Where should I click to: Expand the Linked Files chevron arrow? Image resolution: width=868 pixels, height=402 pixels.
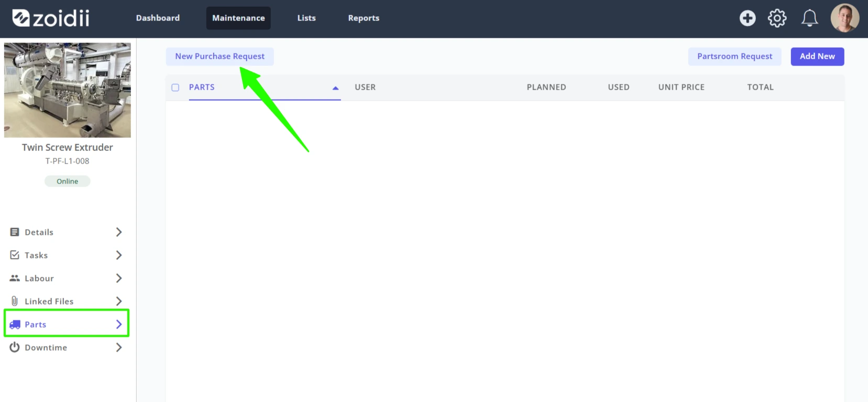click(119, 301)
